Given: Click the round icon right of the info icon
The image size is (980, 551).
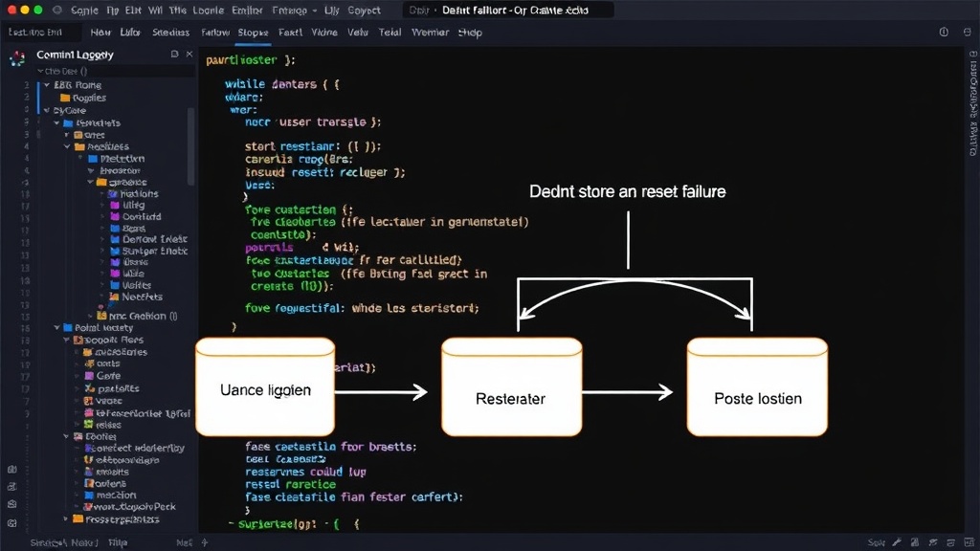Looking at the screenshot, I should pos(968,32).
